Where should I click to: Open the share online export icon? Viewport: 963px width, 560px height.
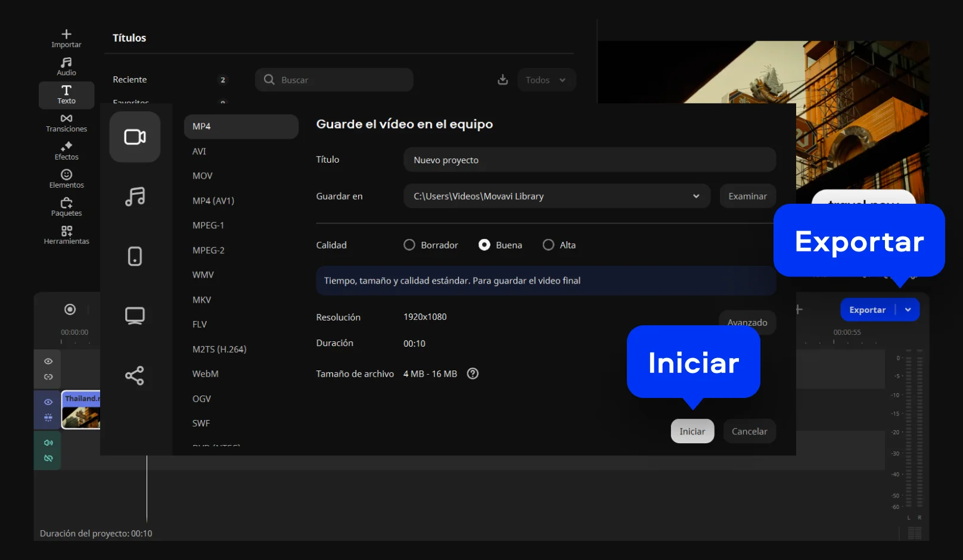(135, 375)
